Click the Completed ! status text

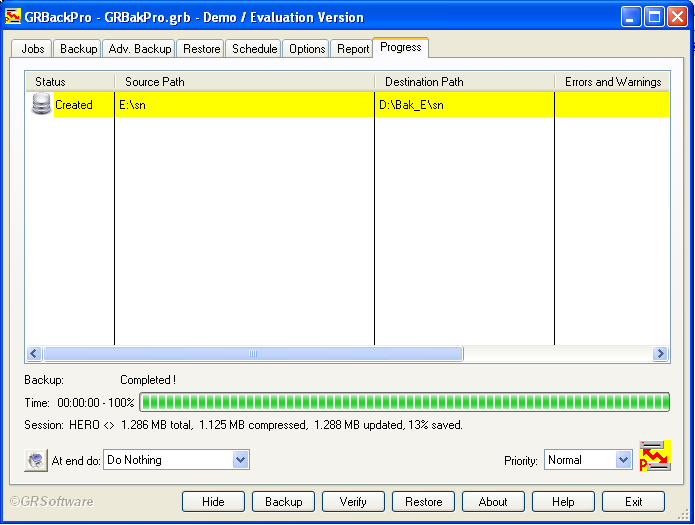[x=148, y=380]
